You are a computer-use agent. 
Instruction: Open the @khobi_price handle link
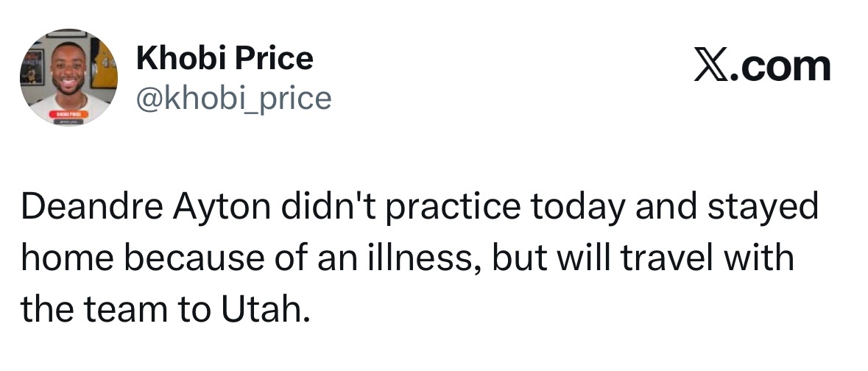coord(233,98)
